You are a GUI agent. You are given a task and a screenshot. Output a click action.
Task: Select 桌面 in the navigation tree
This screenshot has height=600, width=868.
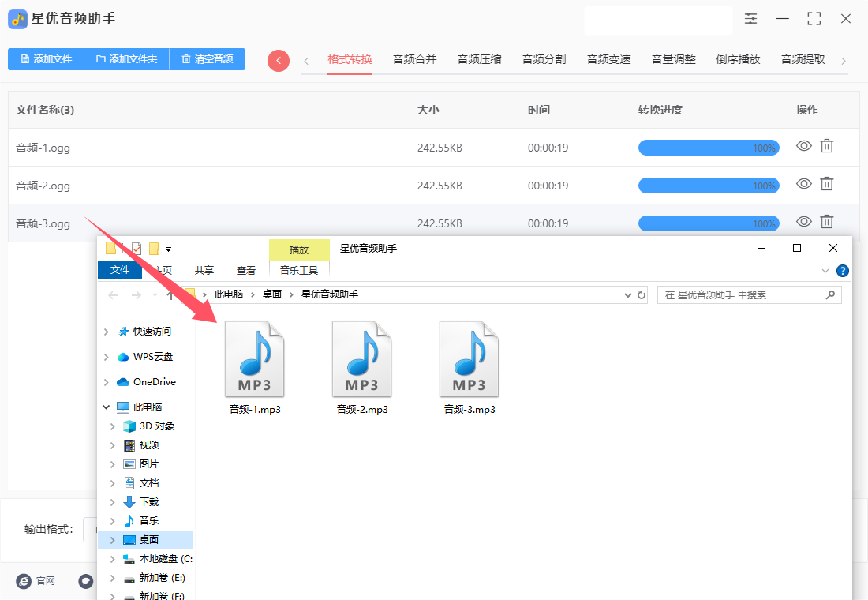point(149,540)
